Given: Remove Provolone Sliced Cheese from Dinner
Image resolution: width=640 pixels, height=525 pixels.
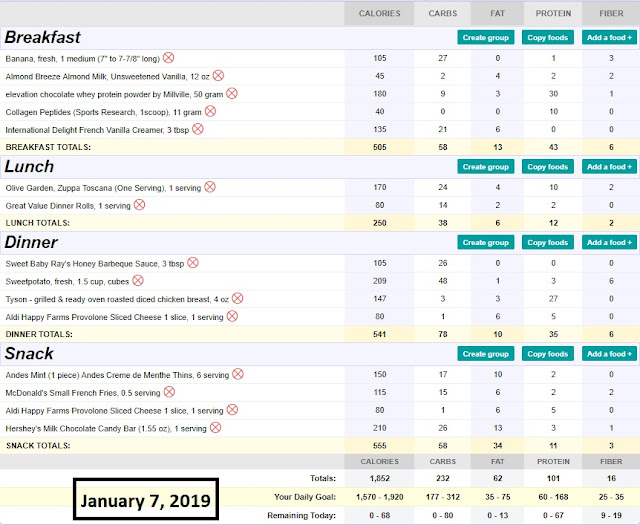Looking at the screenshot, I should click(232, 316).
